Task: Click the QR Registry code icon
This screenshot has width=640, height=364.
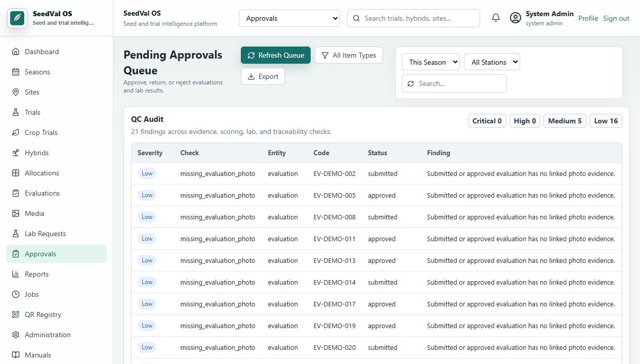Action: [x=16, y=314]
